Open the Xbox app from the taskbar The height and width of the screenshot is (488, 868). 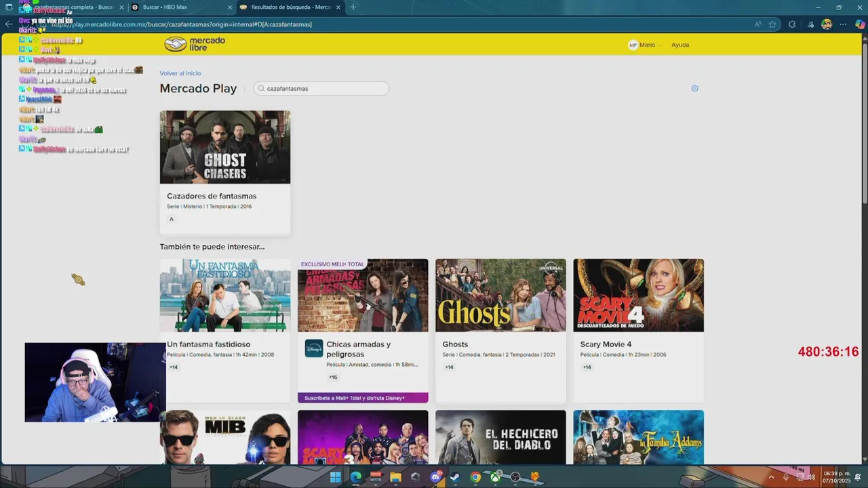pyautogui.click(x=495, y=477)
